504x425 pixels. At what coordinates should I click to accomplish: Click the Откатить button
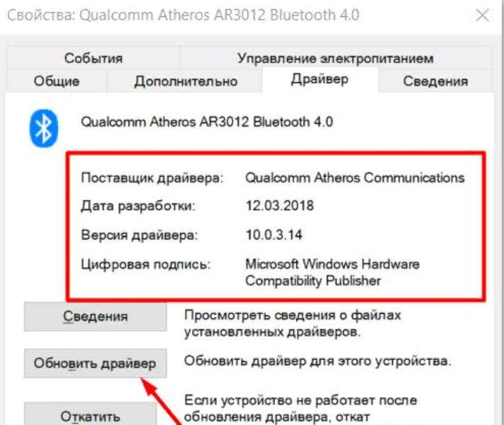tap(90, 414)
